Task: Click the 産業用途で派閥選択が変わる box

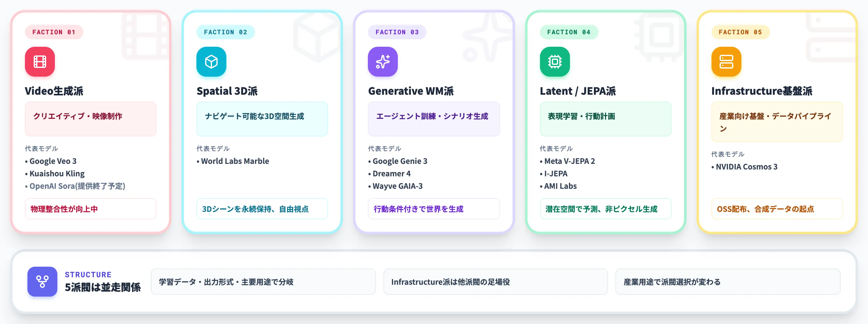Action: point(728,282)
